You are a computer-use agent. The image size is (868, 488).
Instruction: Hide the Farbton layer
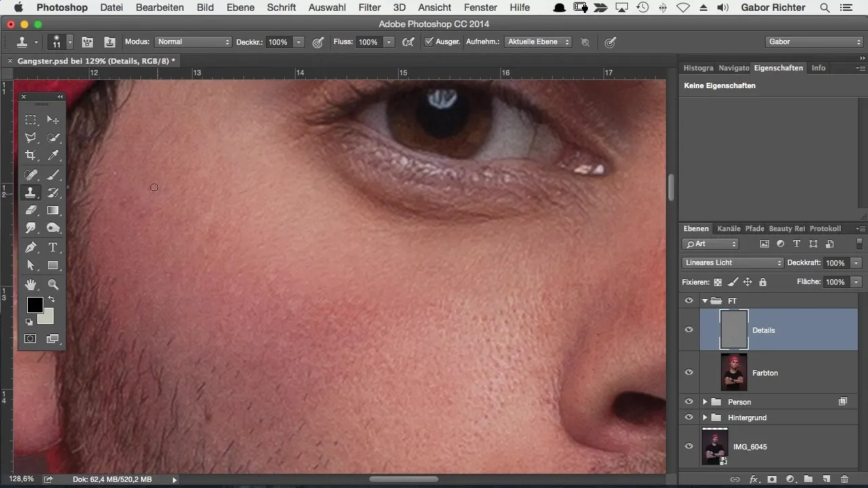(x=689, y=373)
